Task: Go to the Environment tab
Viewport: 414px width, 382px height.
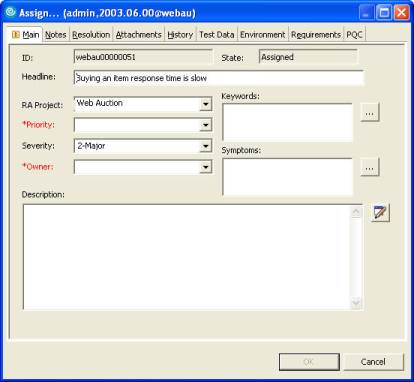Action: pyautogui.click(x=263, y=35)
